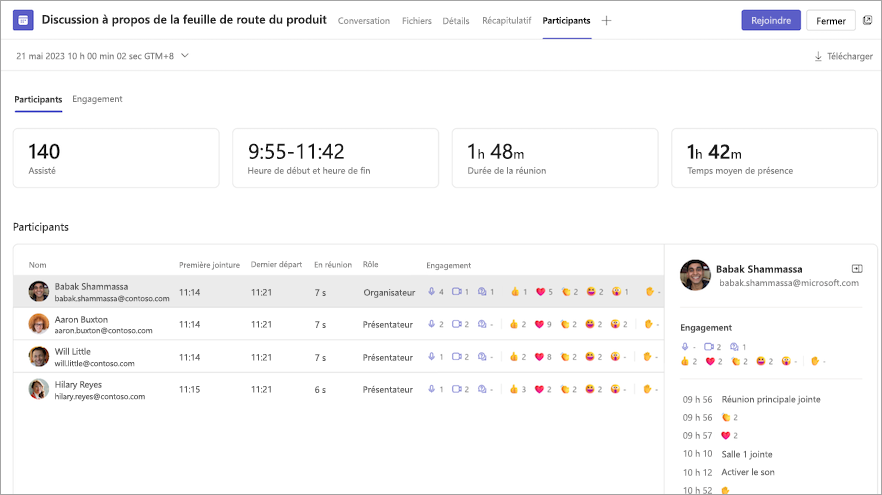Click the thumbs up reaction in Hilary's row
Viewport: 882px width, 495px height.
coord(514,389)
